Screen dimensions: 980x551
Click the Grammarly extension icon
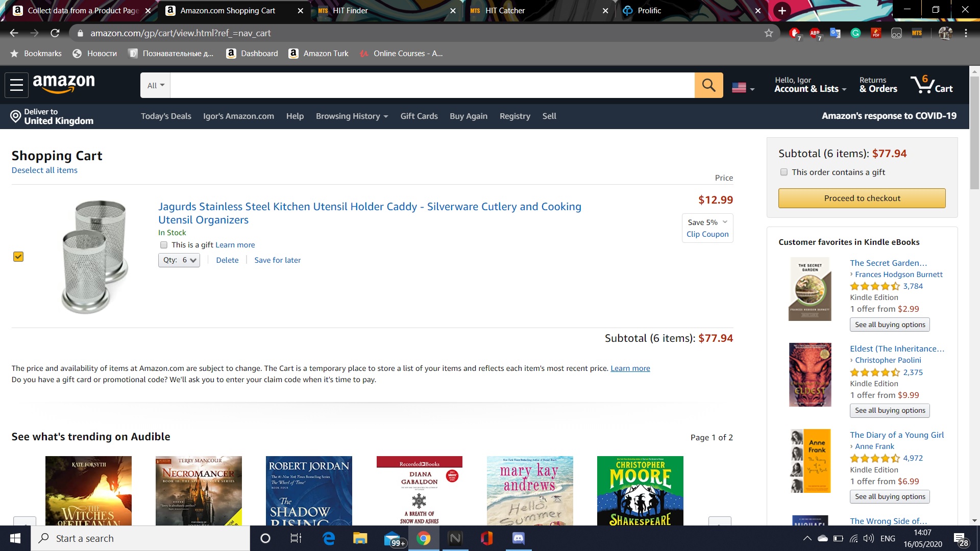(855, 33)
